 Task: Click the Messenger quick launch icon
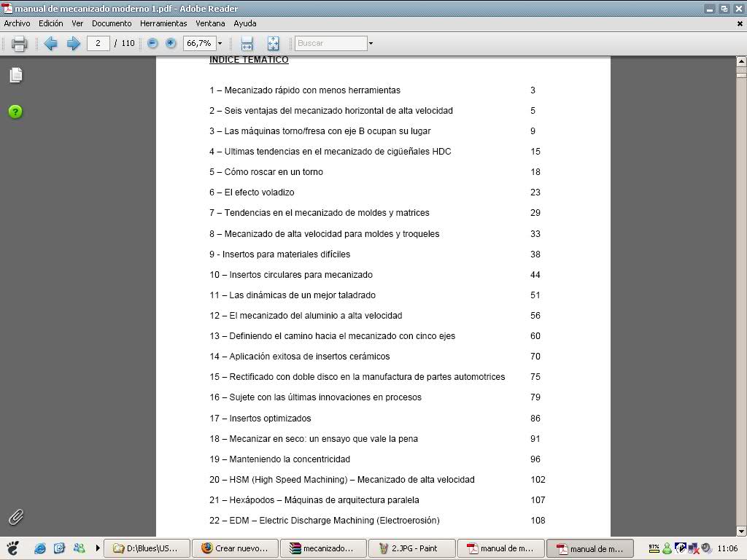(79, 548)
